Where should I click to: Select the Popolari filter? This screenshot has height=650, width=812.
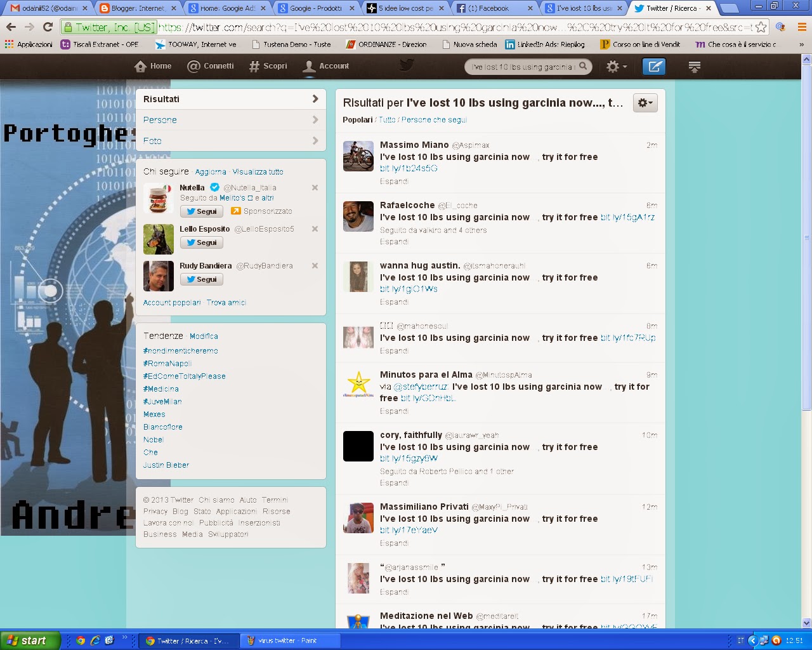(x=358, y=120)
